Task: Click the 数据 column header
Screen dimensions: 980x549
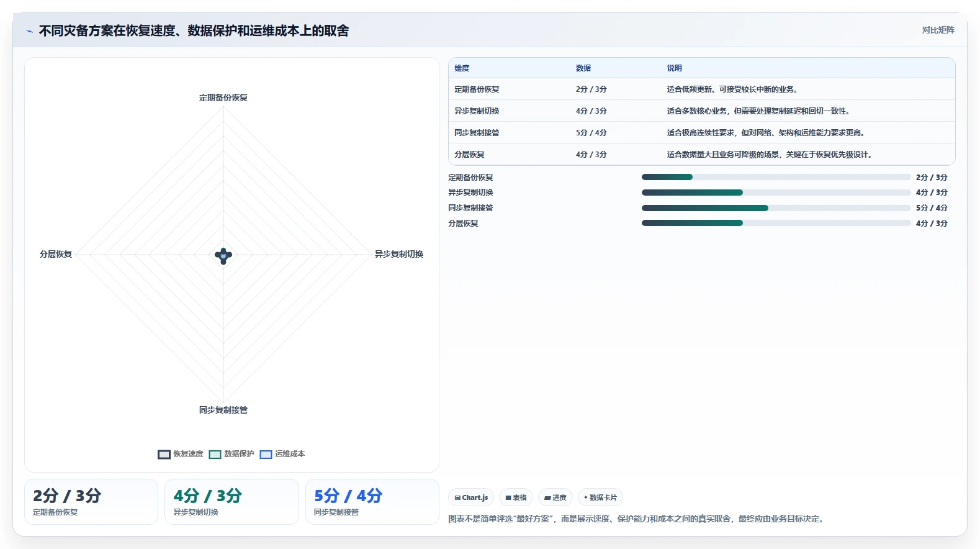Action: tap(583, 68)
